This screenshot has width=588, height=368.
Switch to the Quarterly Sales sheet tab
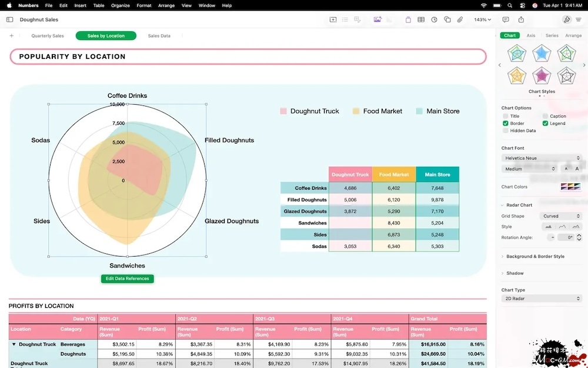48,36
